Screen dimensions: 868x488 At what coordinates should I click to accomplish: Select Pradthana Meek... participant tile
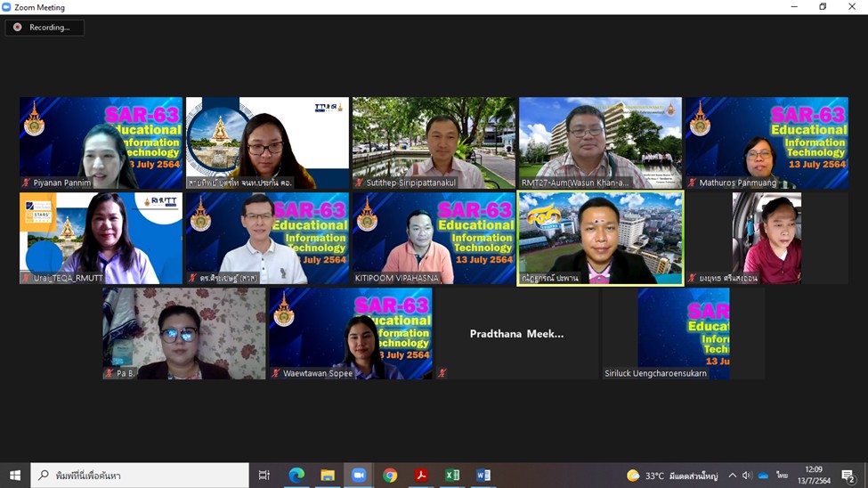click(x=517, y=333)
